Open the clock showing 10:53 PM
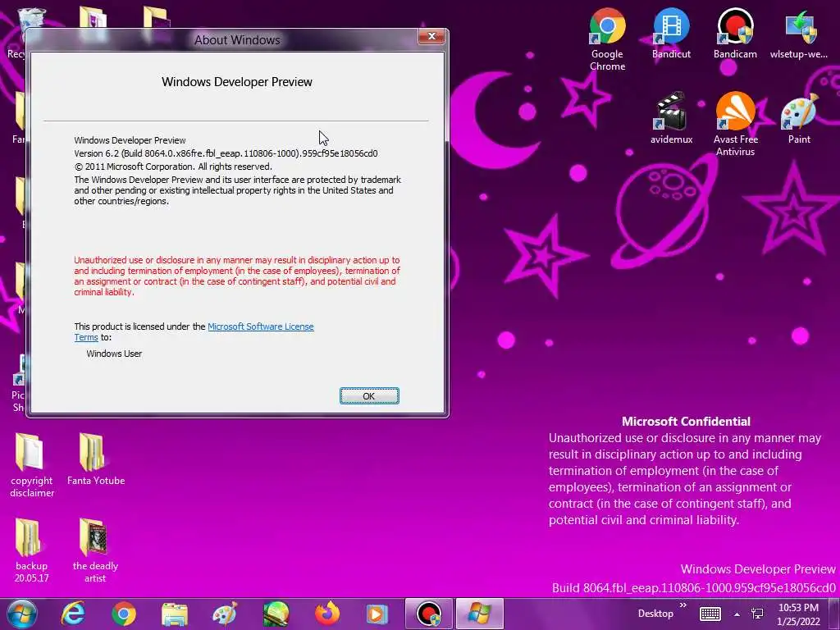This screenshot has height=630, width=840. point(798,614)
